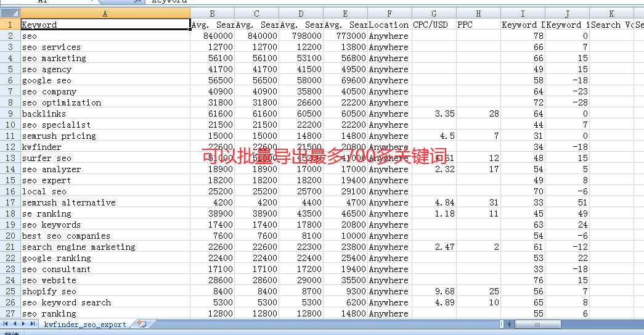Go to previous sheet navigation arrow
The width and height of the screenshot is (644, 335).
14,324
